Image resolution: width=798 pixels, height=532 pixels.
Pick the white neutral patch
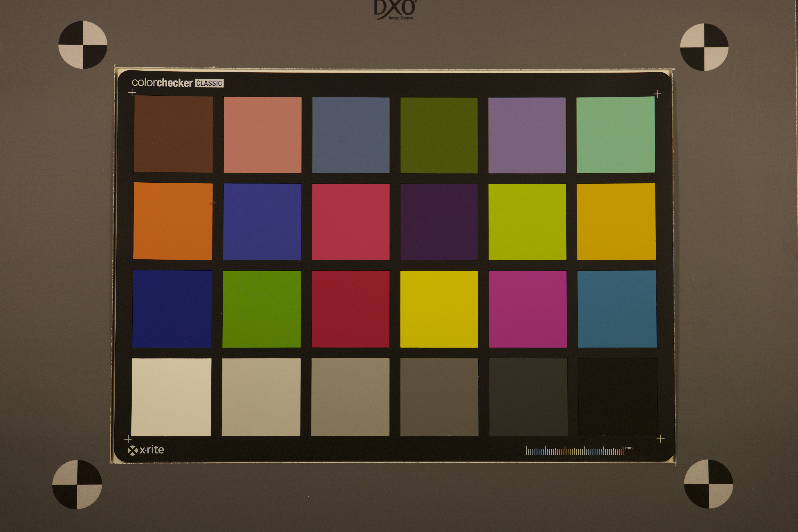171,397
